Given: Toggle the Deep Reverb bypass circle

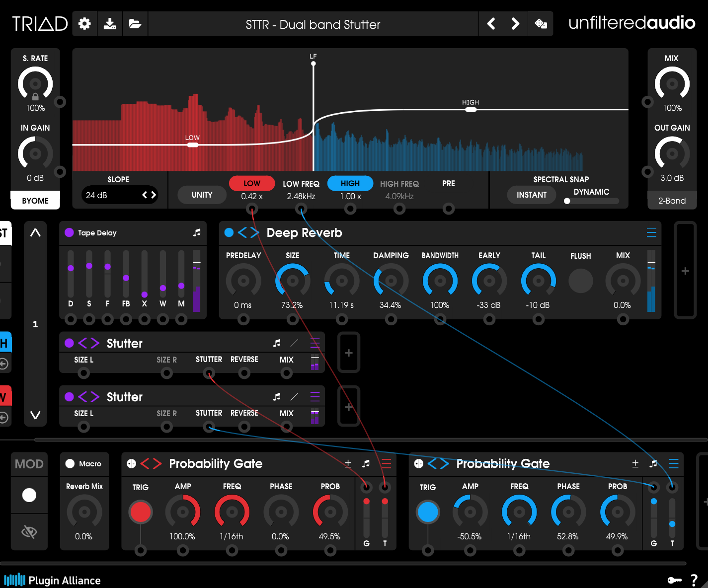Looking at the screenshot, I should (x=229, y=232).
